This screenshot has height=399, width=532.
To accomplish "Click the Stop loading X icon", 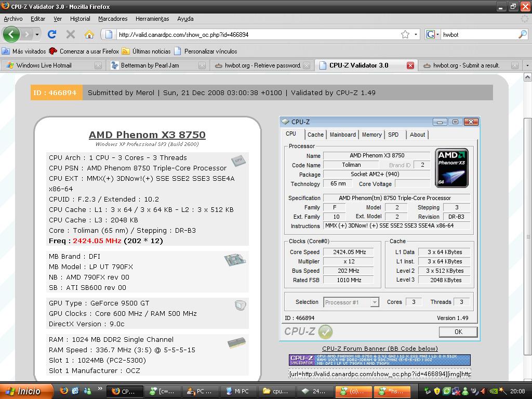I will tap(71, 34).
